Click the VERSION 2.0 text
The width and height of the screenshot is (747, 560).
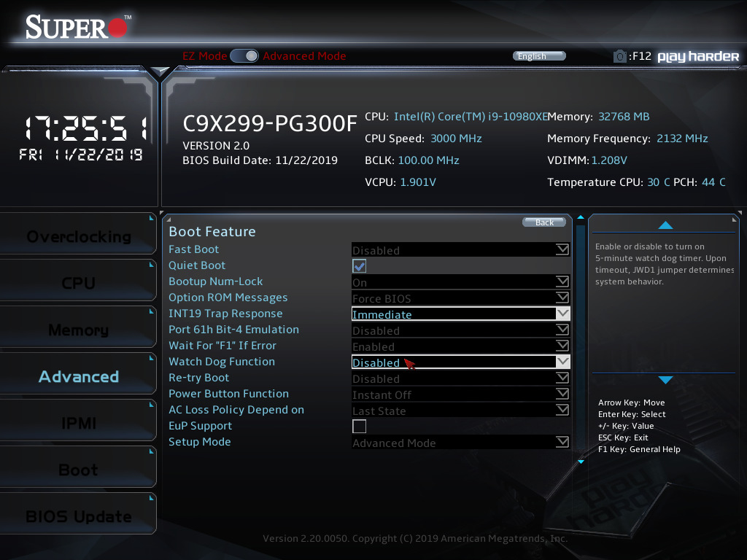click(x=216, y=146)
